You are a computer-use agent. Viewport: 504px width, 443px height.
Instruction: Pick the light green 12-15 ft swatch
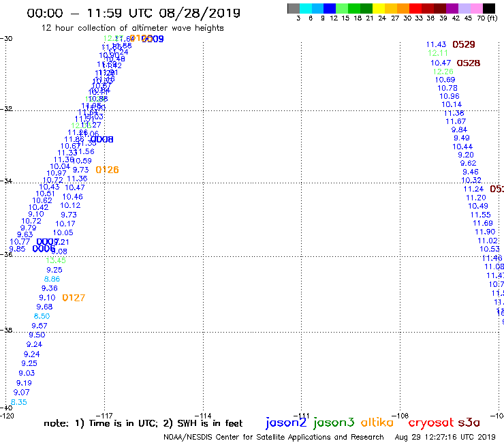coord(342,8)
